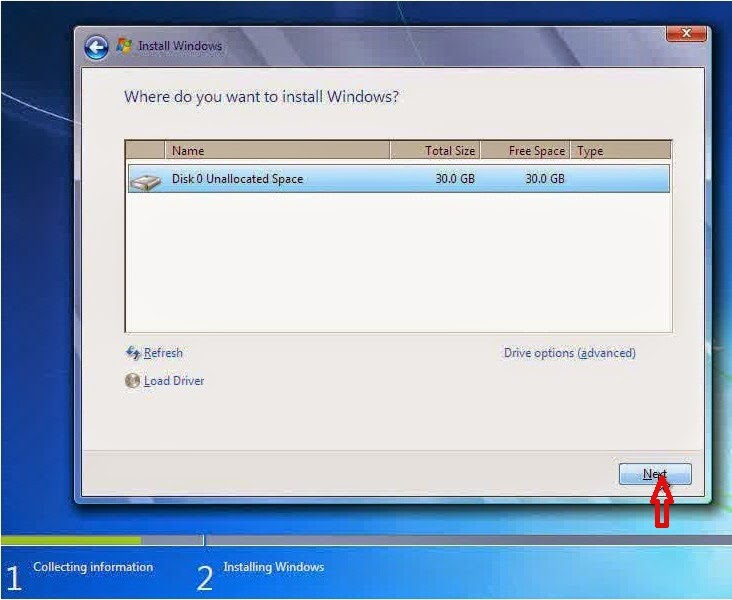Viewport: 732px width, 600px height.
Task: Close the Install Windows dialog
Action: 686,34
